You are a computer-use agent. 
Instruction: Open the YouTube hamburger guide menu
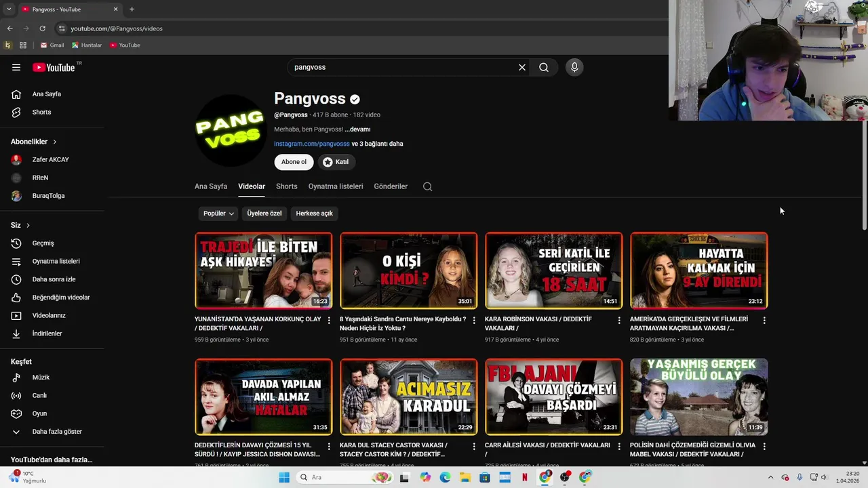[x=16, y=67]
